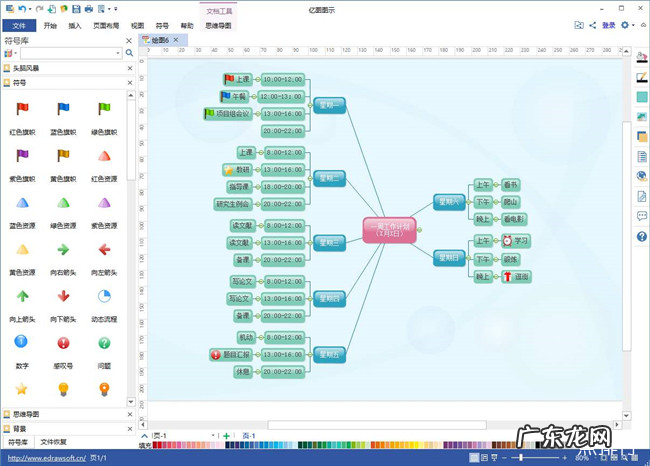The height and width of the screenshot is (466, 650).
Task: Search the symbol library with magnifier icon
Action: tap(129, 52)
